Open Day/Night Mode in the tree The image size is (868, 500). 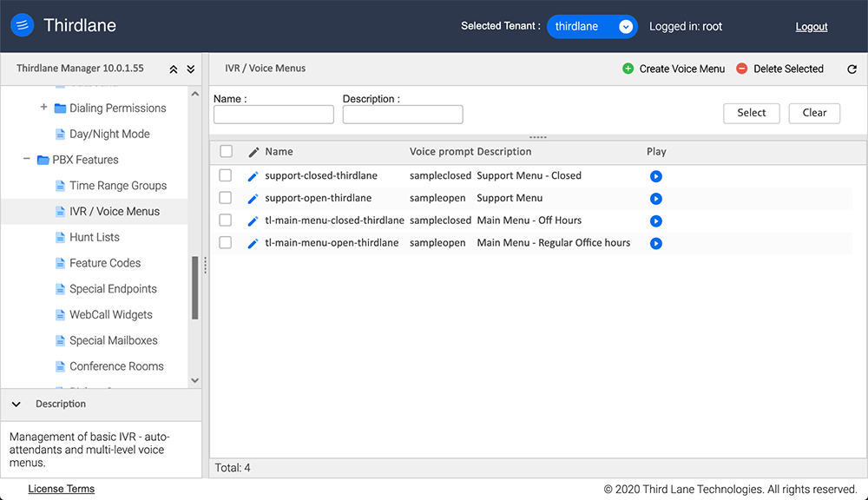click(109, 134)
